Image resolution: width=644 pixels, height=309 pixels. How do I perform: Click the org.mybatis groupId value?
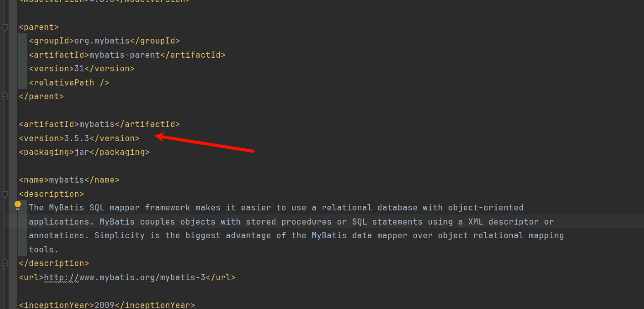click(x=102, y=41)
